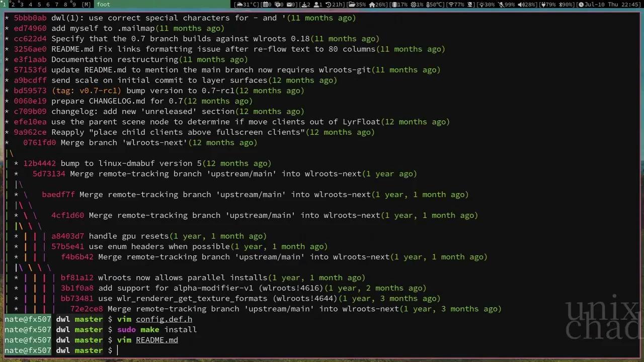Click the battery 79% plug icon
This screenshot has width=644, height=362.
(542, 5)
